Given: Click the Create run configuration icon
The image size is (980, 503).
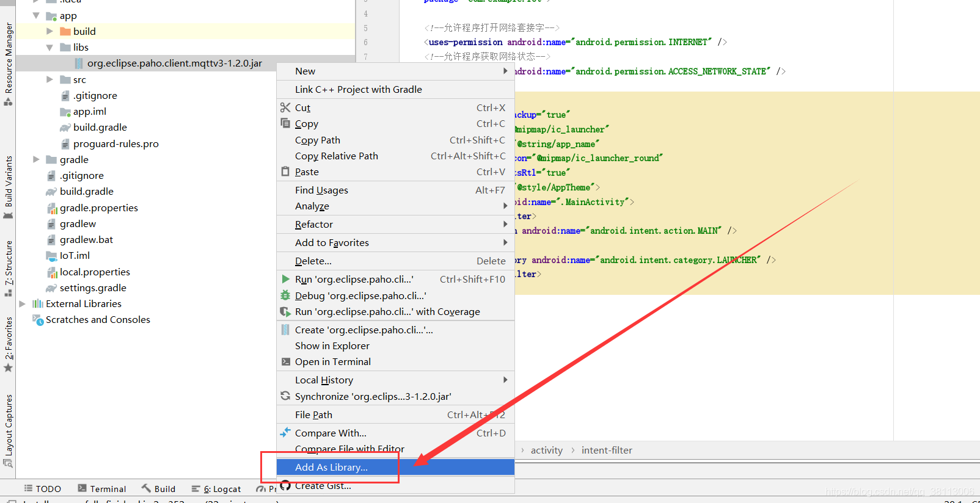Looking at the screenshot, I should pyautogui.click(x=285, y=330).
